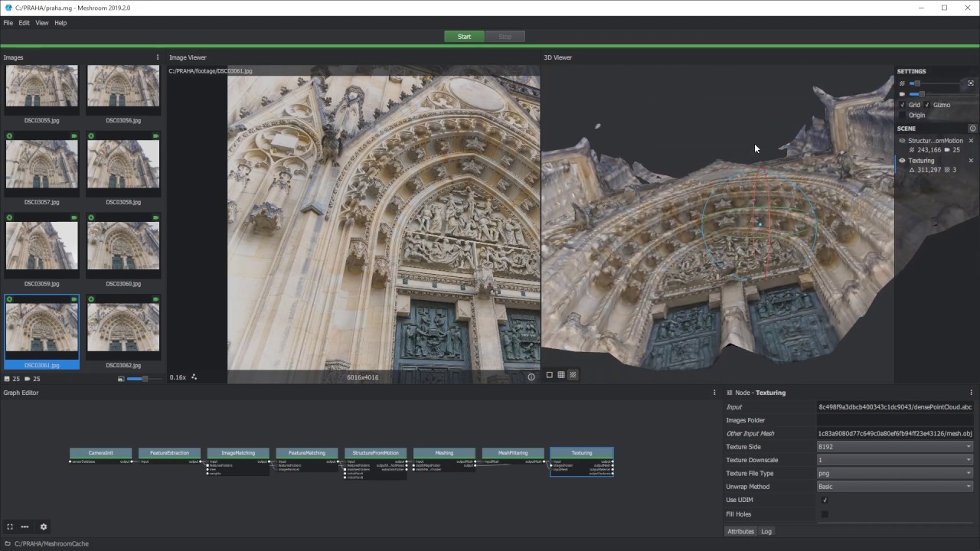Image resolution: width=980 pixels, height=551 pixels.
Task: Hide Texturing in 3D scene
Action: coord(902,161)
